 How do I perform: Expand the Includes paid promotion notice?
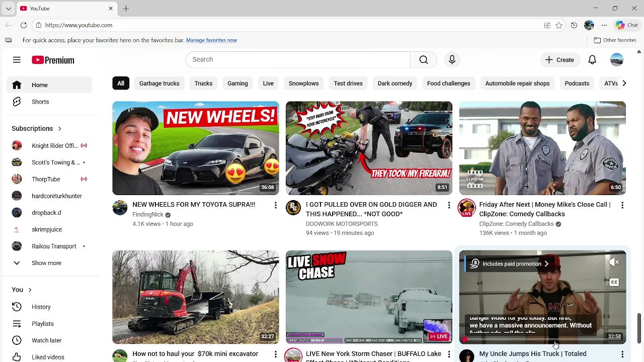509,263
